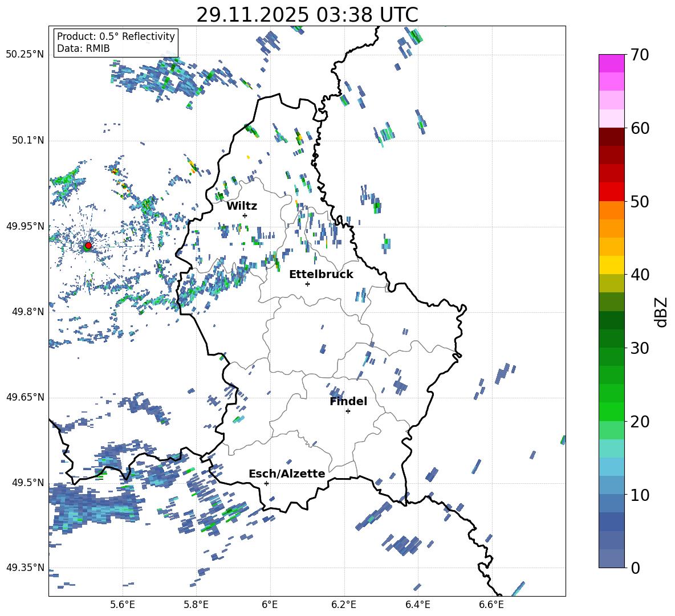Click the dBZ colorbar axis label

(x=661, y=311)
